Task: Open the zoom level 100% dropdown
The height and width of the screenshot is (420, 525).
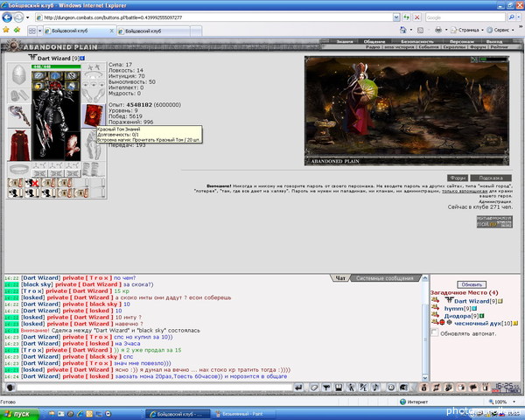Action: tap(514, 402)
